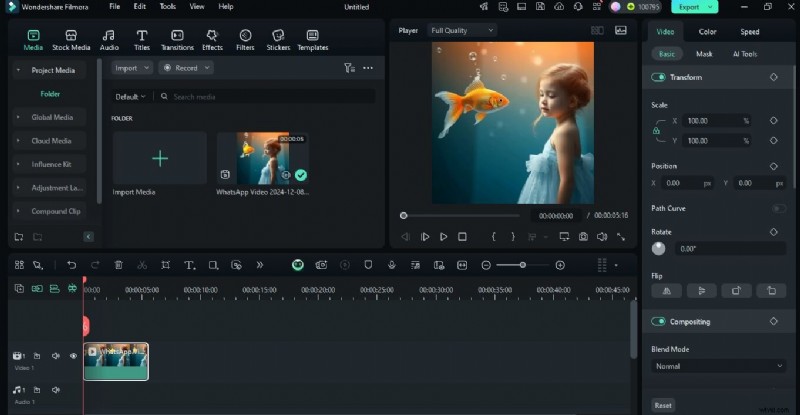Click the Reset button
The width and height of the screenshot is (800, 415).
[x=663, y=405]
